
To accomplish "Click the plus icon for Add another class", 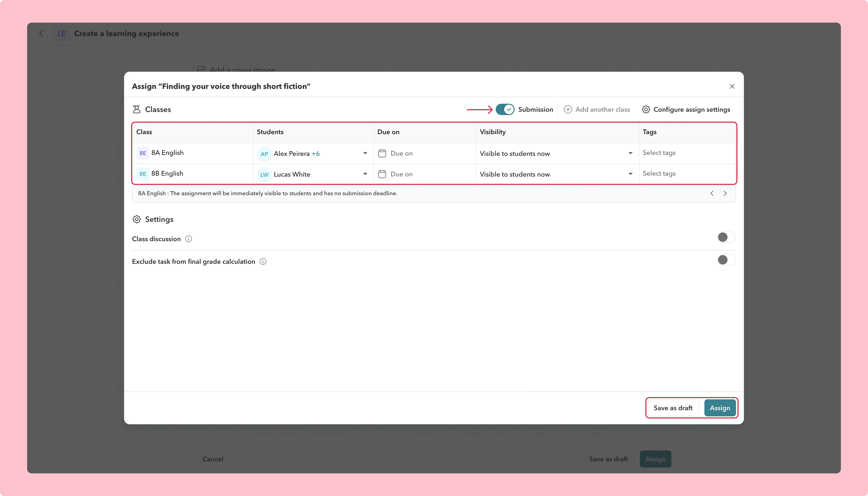I will pos(568,109).
